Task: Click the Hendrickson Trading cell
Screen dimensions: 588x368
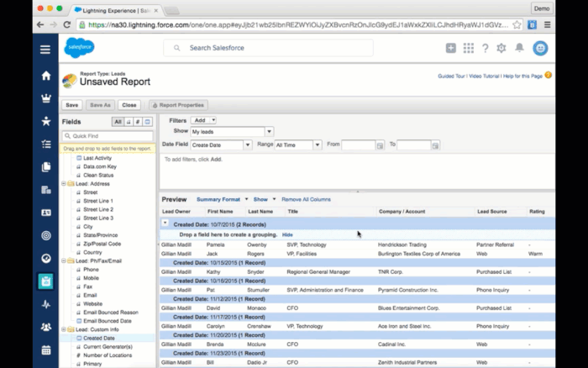Action: click(x=402, y=244)
